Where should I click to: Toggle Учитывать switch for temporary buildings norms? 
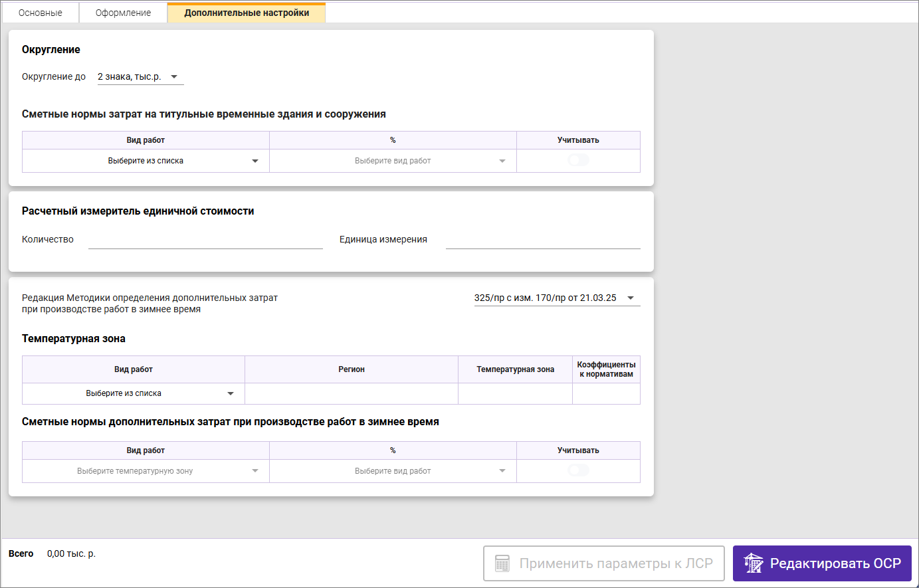pyautogui.click(x=578, y=161)
